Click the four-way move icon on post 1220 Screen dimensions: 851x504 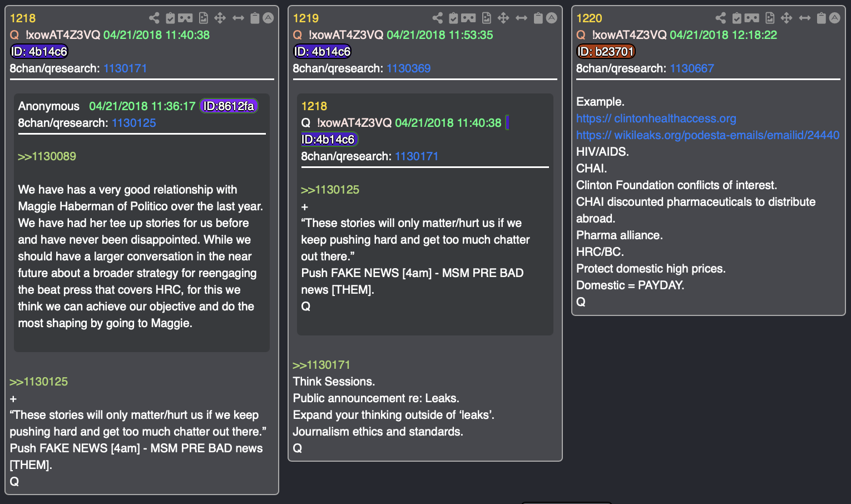click(x=786, y=18)
